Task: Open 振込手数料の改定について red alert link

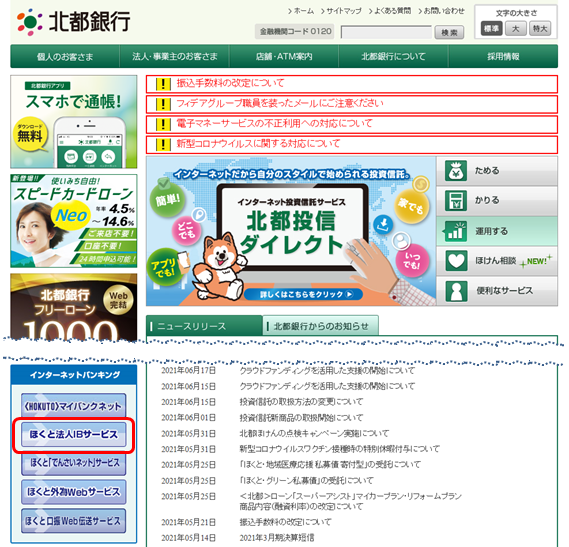Action: pos(230,83)
